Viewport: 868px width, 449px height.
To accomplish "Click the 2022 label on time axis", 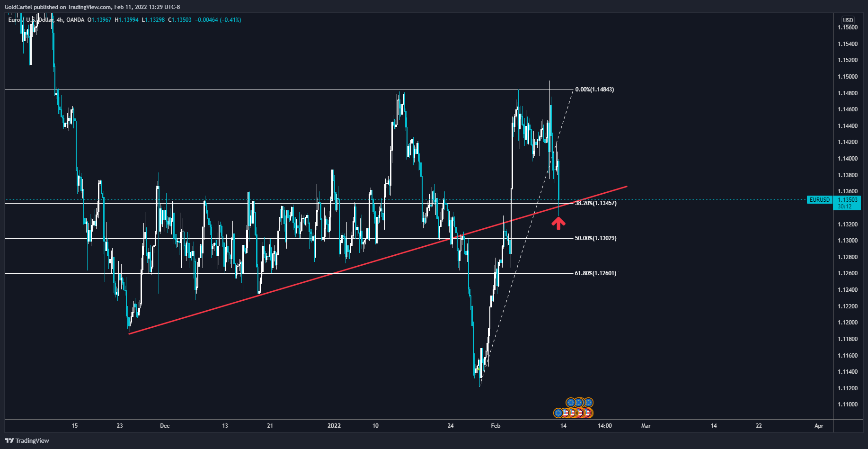I will click(334, 426).
